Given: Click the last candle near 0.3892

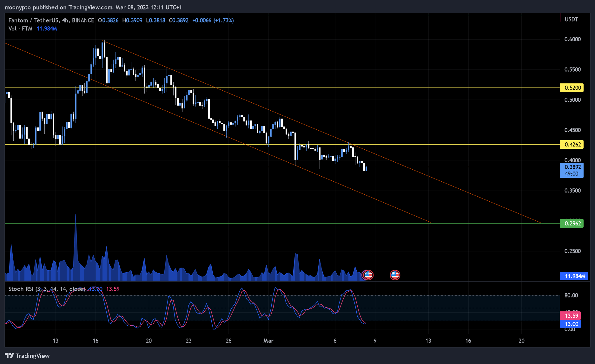Looking at the screenshot, I should tap(367, 169).
